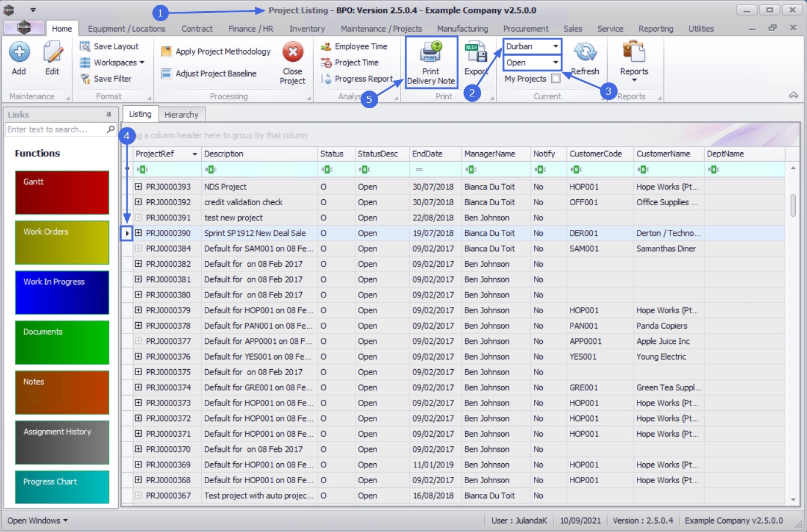
Task: Click the Close Project red icon
Action: coord(292,52)
